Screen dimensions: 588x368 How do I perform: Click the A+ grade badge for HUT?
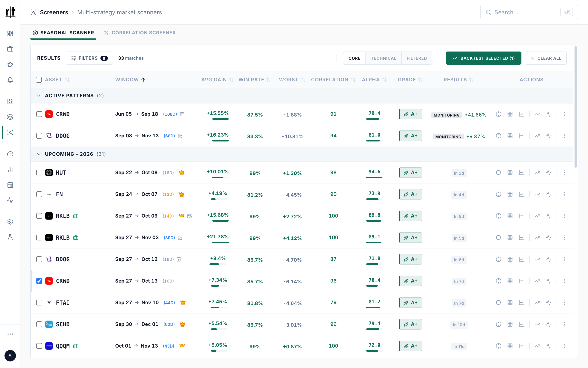pos(410,173)
